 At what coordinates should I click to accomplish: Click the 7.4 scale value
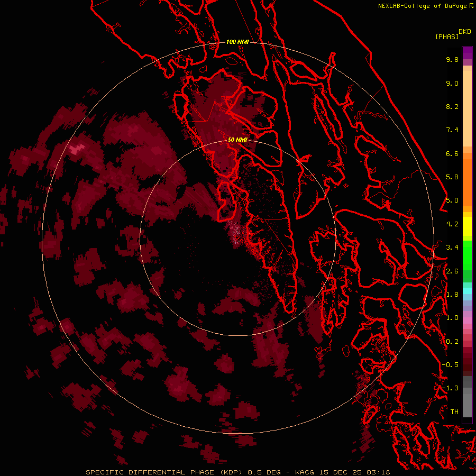pyautogui.click(x=452, y=130)
